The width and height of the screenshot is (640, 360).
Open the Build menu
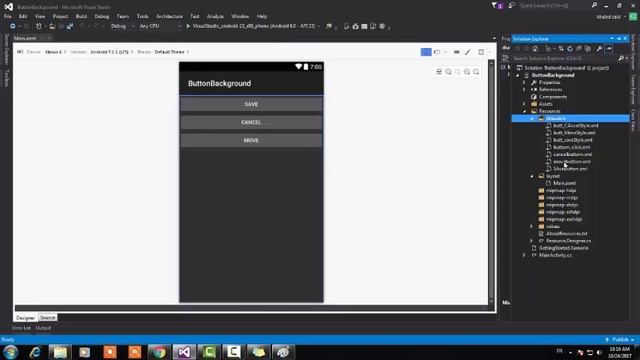point(81,16)
